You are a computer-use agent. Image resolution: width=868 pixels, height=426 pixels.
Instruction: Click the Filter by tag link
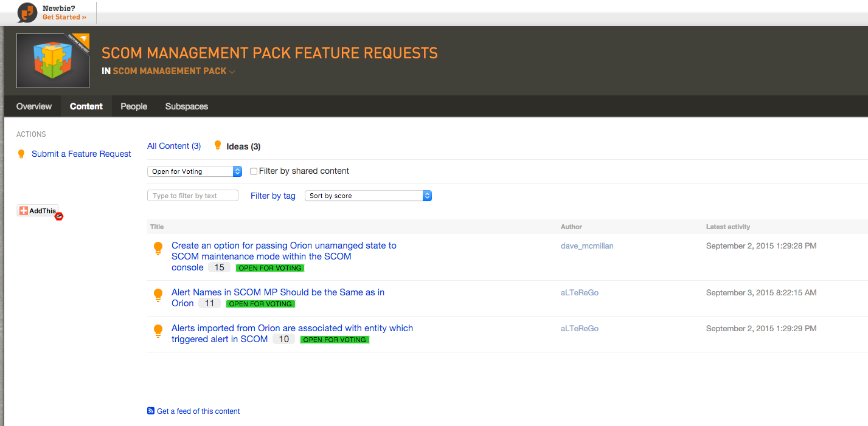click(x=273, y=196)
